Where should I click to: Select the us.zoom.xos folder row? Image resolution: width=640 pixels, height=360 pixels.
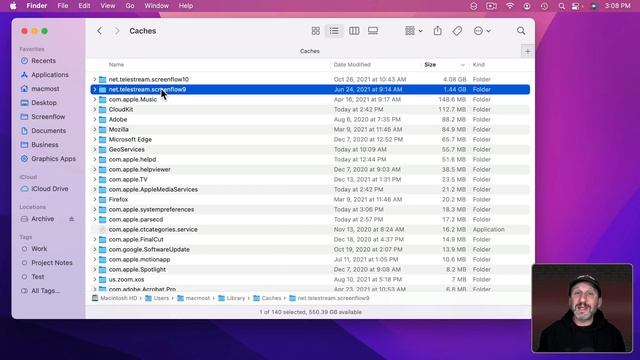coord(310,280)
